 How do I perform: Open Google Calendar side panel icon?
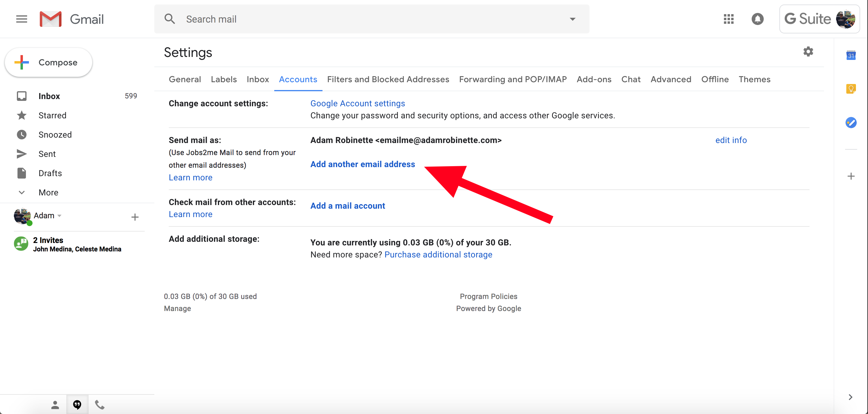click(x=851, y=55)
